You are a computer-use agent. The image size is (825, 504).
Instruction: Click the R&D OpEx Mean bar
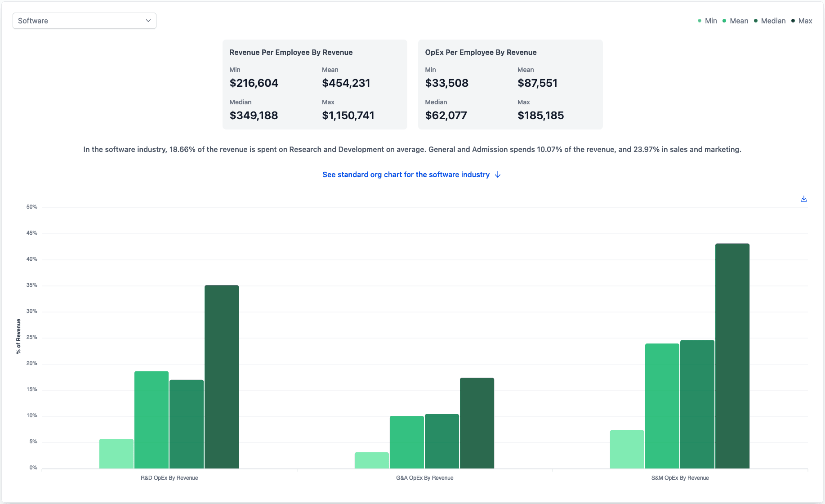tap(152, 420)
